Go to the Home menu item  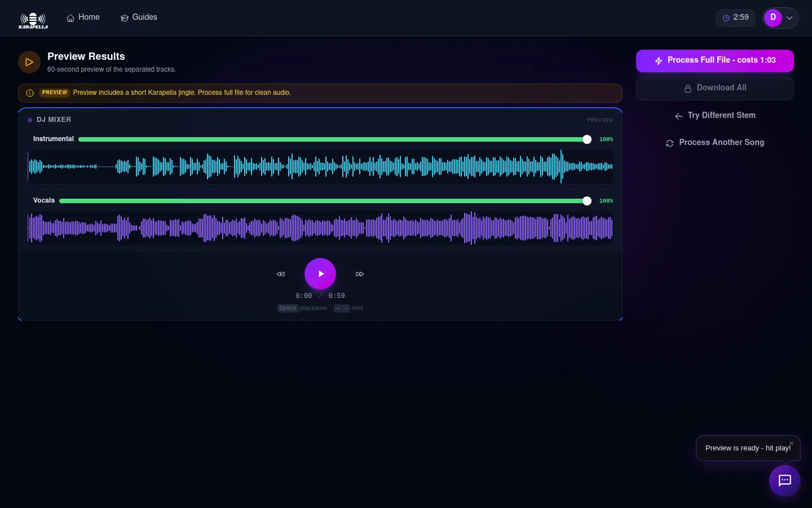pos(83,17)
